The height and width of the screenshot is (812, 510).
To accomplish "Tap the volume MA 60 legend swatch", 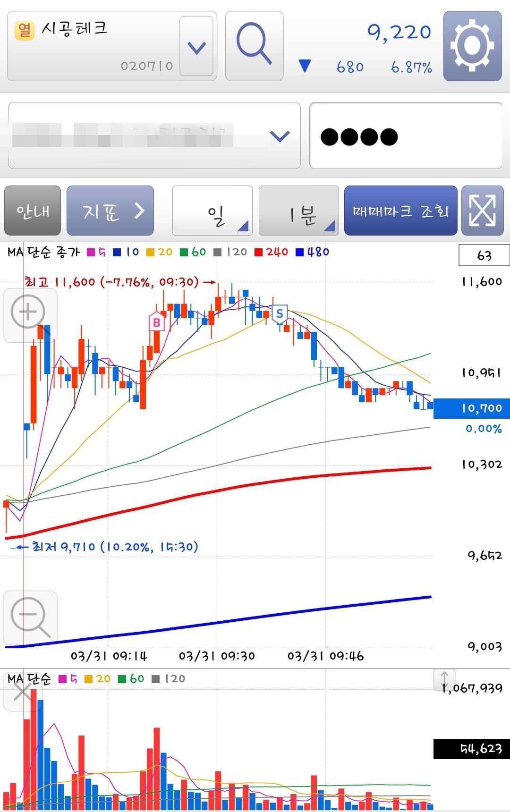I will click(x=122, y=679).
